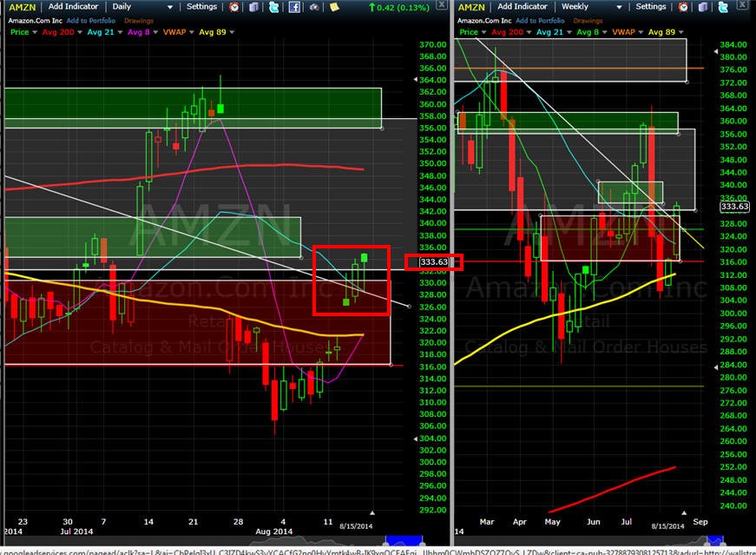Viewport: 756px width, 555px height.
Task: Click the blue range selector under Weekly chart
Action: tap(715, 540)
